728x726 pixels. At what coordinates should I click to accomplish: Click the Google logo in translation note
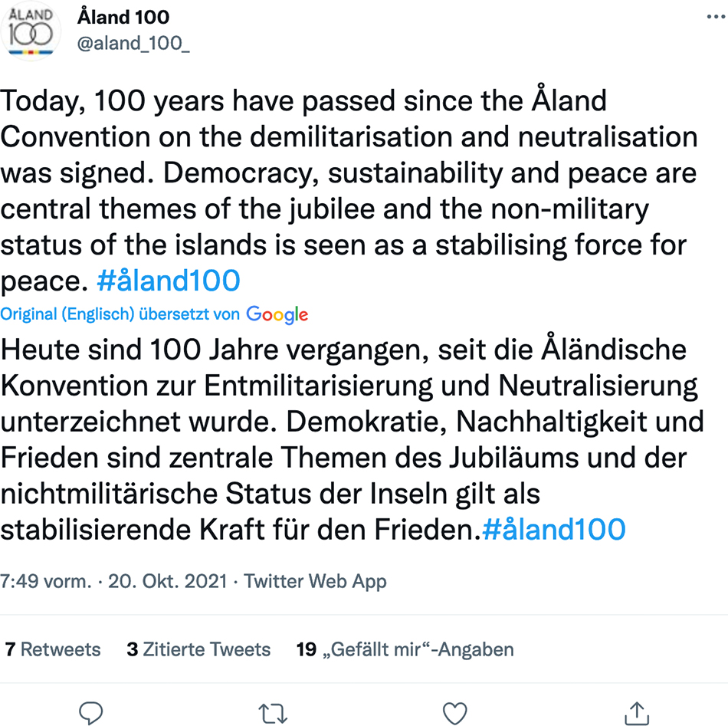(x=277, y=315)
